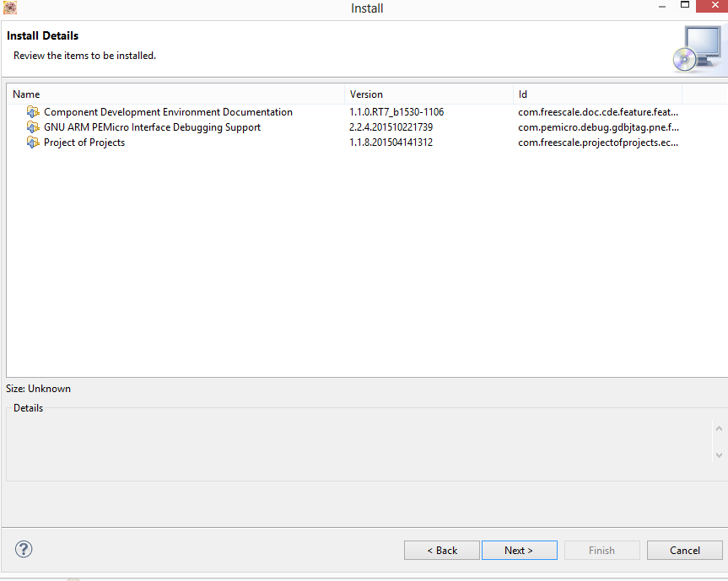Click version 1.1.0.RT7_b1530-1106 cell
The image size is (728, 581).
[396, 112]
